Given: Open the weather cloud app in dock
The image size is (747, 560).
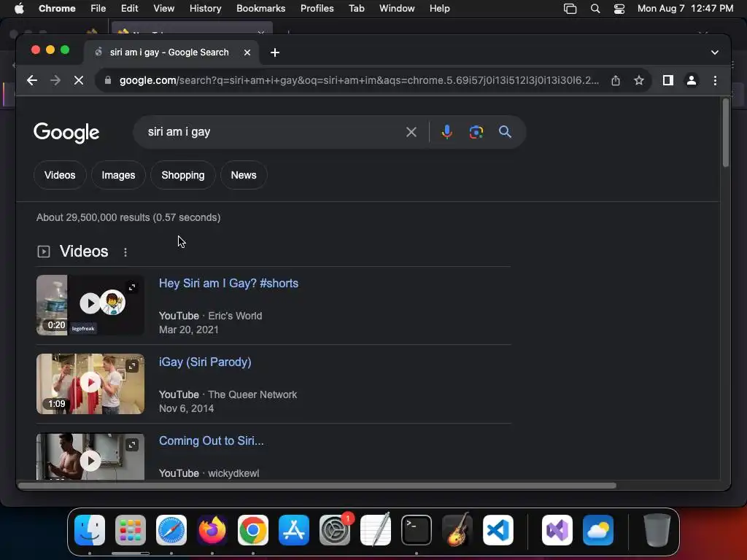Looking at the screenshot, I should 598,530.
